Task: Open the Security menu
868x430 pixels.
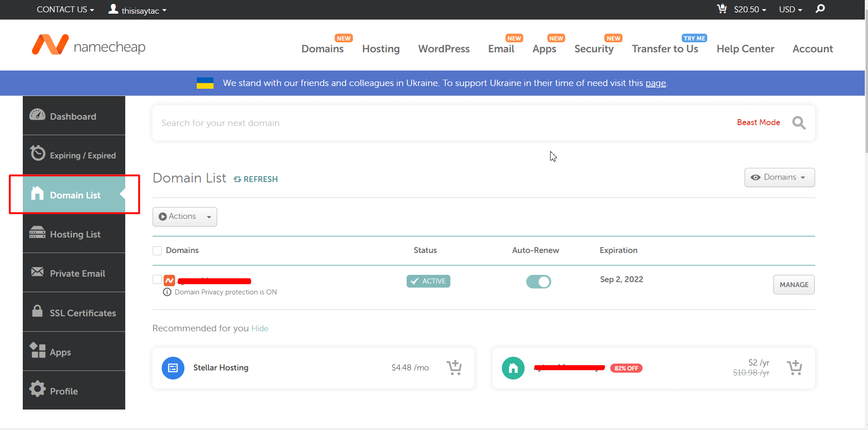Action: tap(594, 49)
